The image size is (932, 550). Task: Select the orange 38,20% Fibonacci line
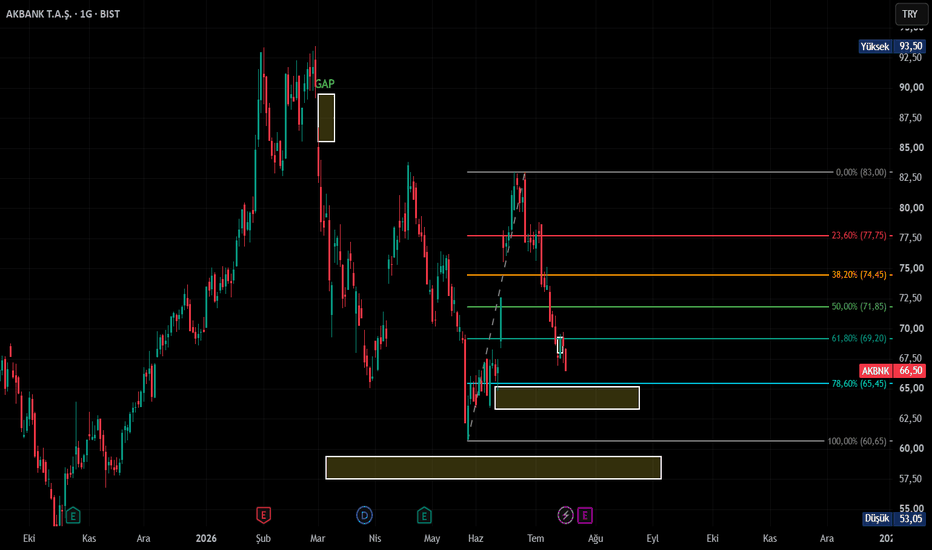(x=647, y=275)
